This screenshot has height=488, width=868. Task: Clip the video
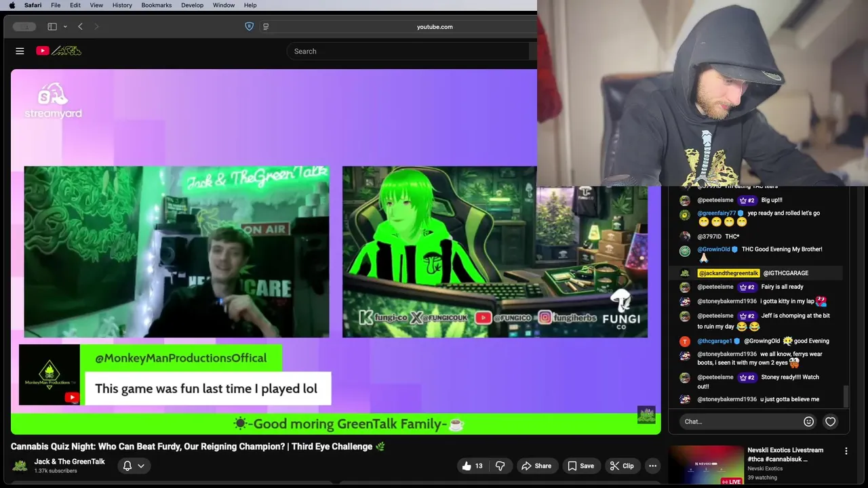[622, 466]
